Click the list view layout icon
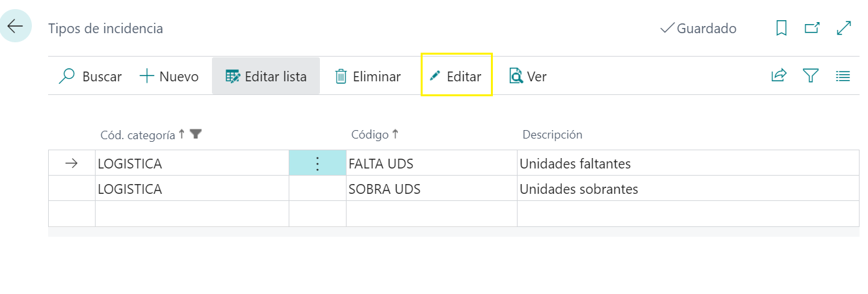The width and height of the screenshot is (868, 294). point(843,76)
